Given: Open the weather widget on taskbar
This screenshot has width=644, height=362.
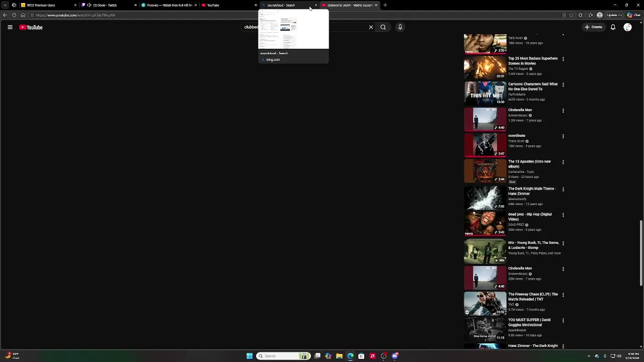Looking at the screenshot, I should [x=12, y=356].
